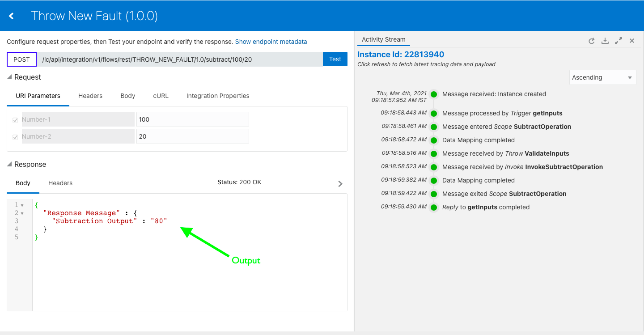644x335 pixels.
Task: Click "Subtraction Output" key in response
Action: point(94,221)
